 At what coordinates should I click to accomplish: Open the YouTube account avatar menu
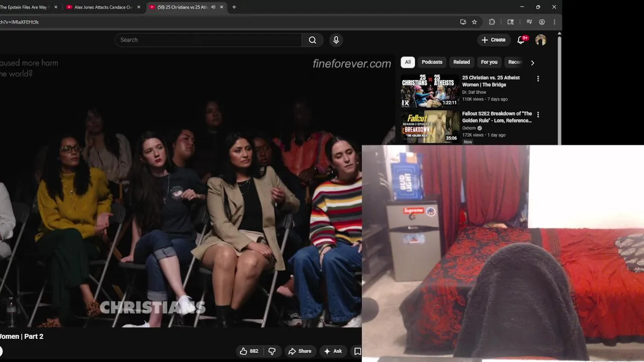point(541,40)
